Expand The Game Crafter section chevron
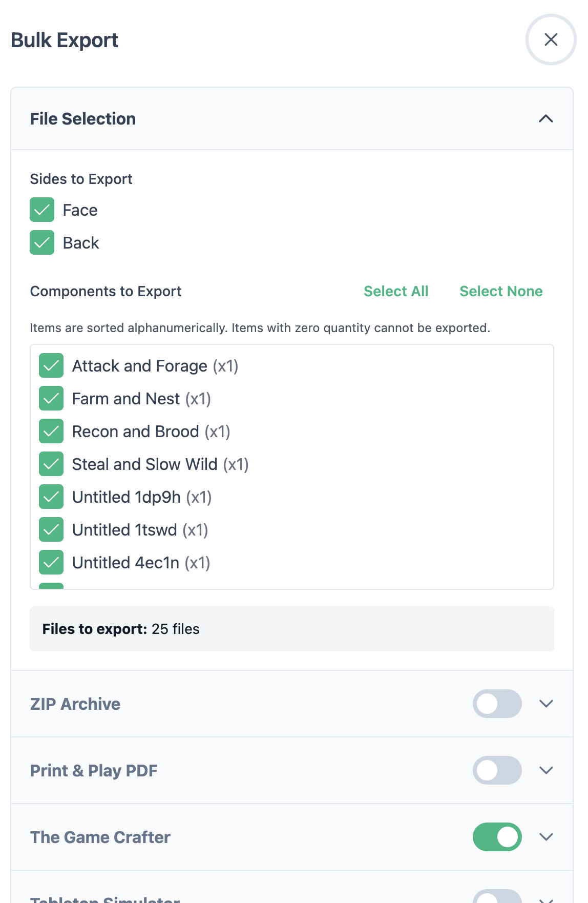The height and width of the screenshot is (903, 588). click(x=546, y=837)
